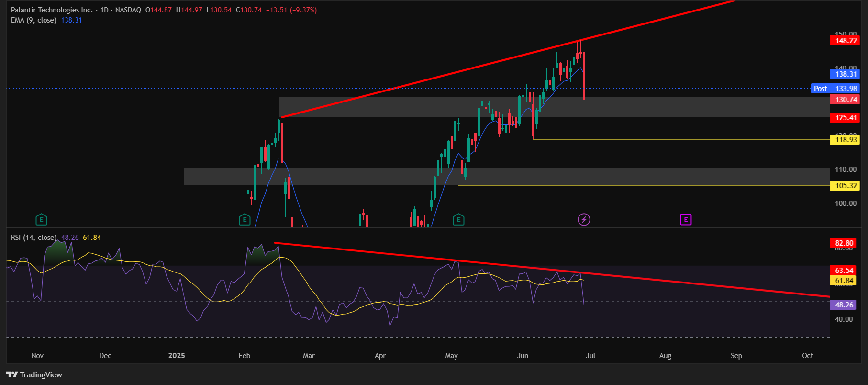Screen dimensions: 868x385
Task: Click the 63.54 RSI trendline label
Action: point(844,271)
